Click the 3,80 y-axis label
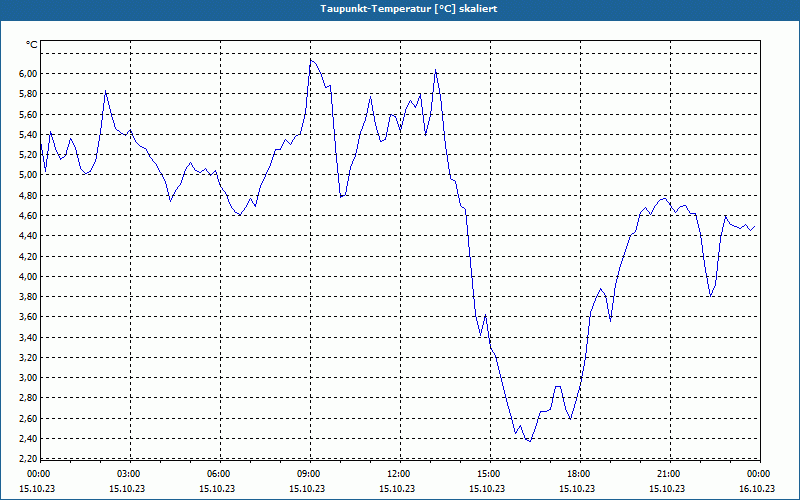 [x=29, y=296]
